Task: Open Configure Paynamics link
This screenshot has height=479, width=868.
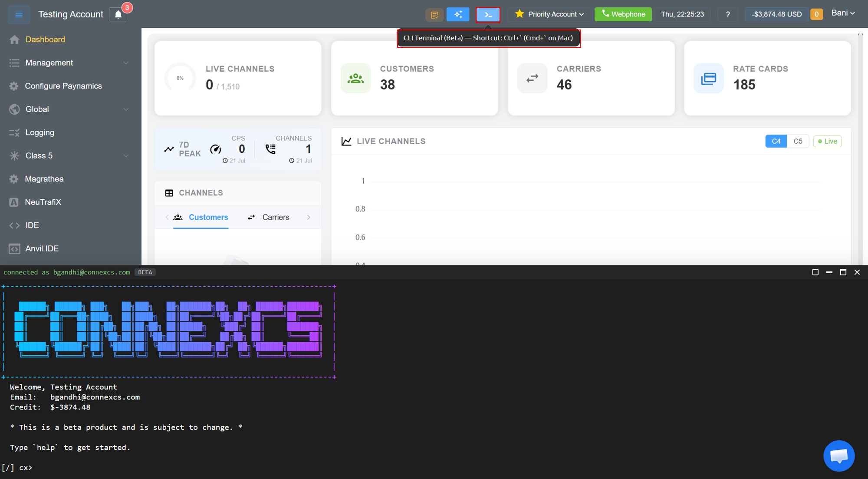Action: coord(63,86)
